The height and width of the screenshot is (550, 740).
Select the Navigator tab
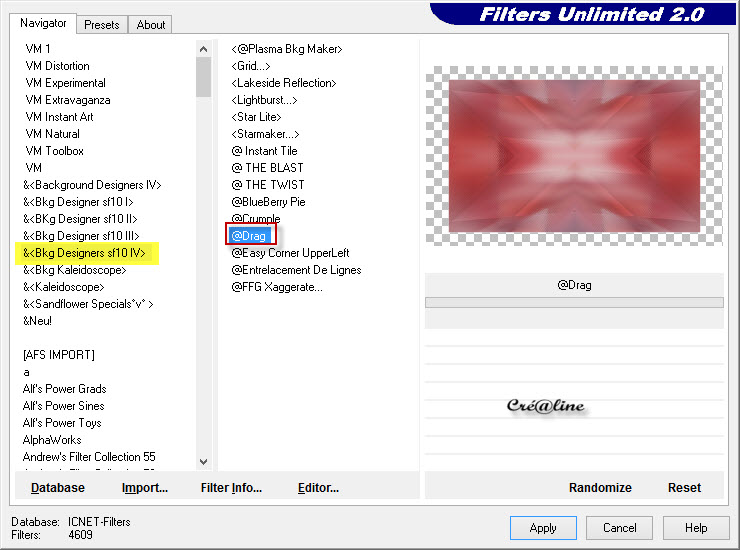click(x=44, y=23)
